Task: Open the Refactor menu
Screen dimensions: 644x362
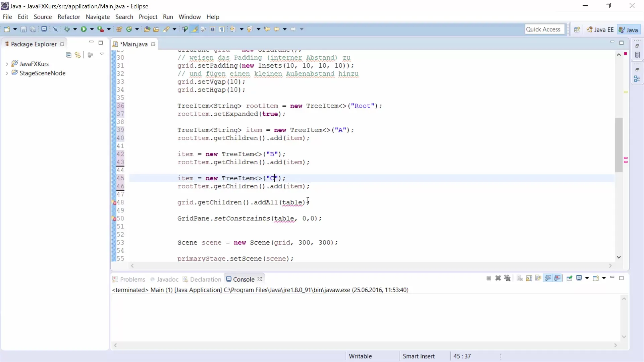Action: [69, 17]
